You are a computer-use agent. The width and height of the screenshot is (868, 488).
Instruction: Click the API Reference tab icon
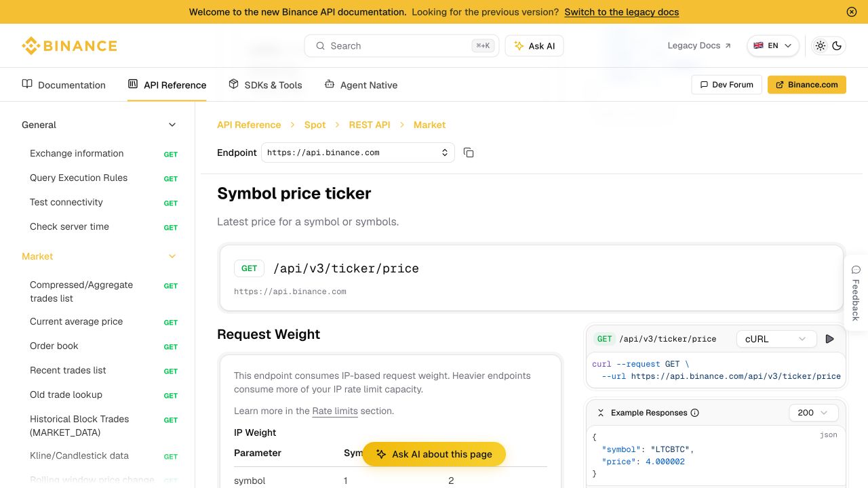point(133,84)
